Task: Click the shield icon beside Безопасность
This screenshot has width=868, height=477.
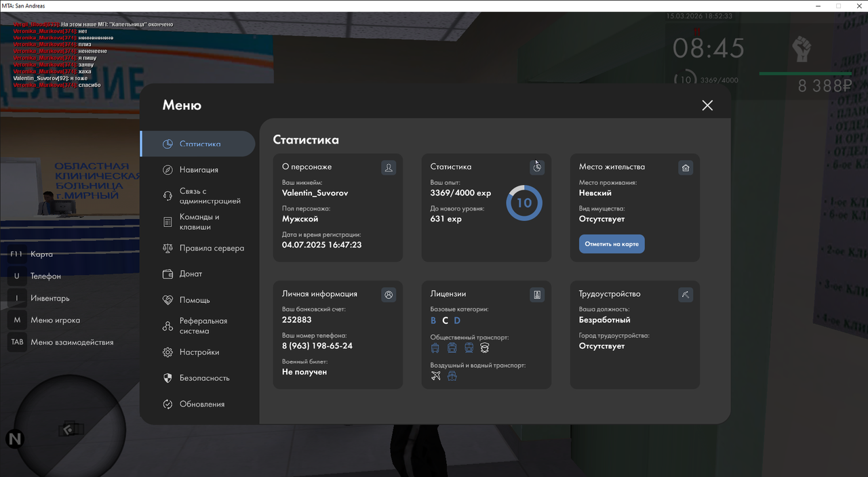Action: (x=167, y=378)
